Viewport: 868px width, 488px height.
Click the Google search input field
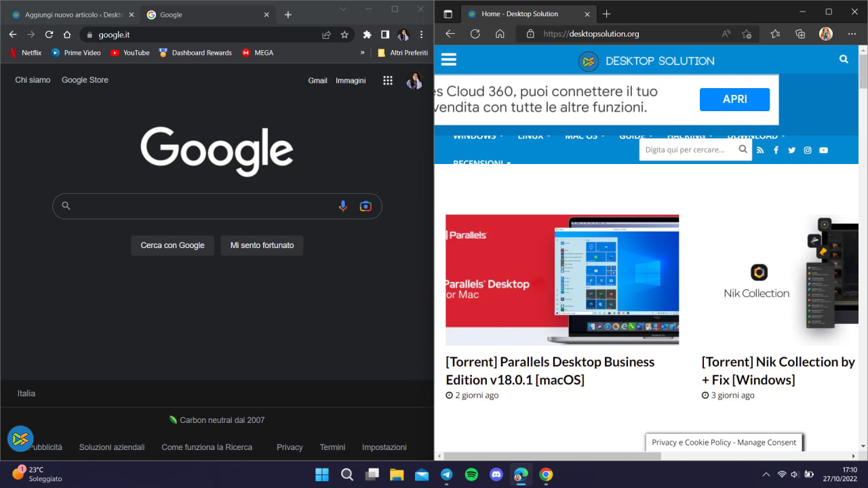pos(217,206)
